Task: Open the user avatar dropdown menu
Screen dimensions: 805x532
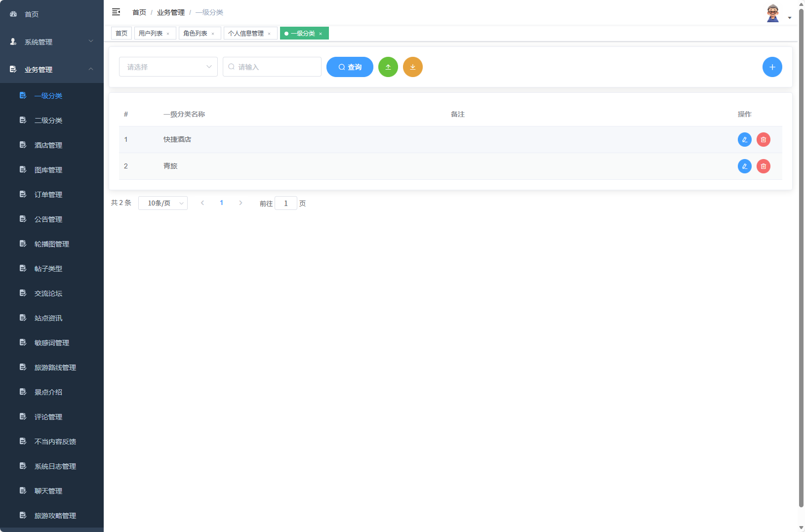Action: pyautogui.click(x=773, y=12)
